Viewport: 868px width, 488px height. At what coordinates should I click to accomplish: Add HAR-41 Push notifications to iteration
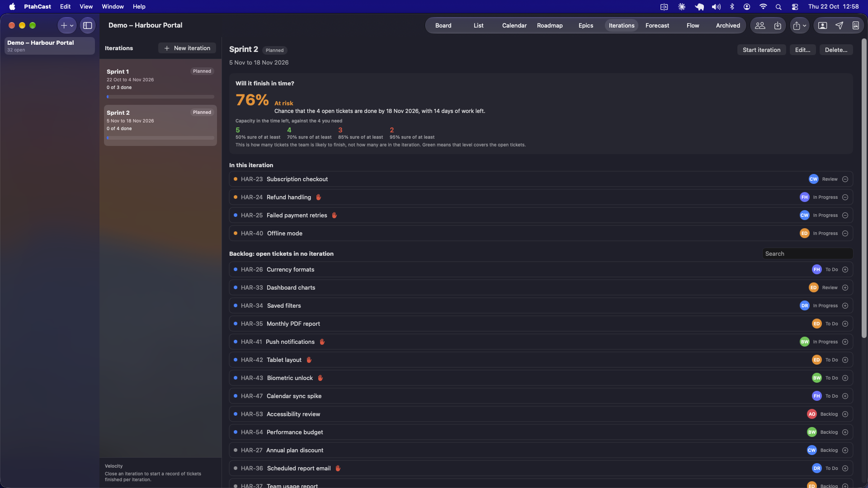click(x=845, y=342)
